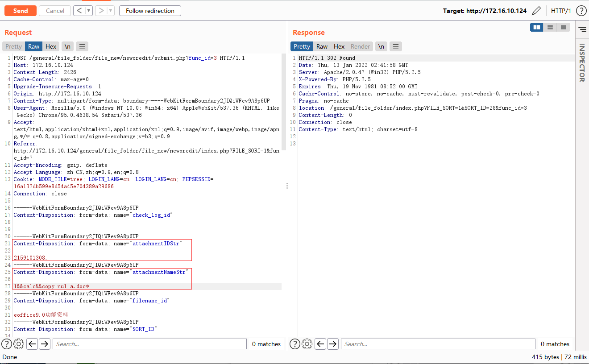Switch Response view to Raw tab
The image size is (589, 364).
[322, 46]
